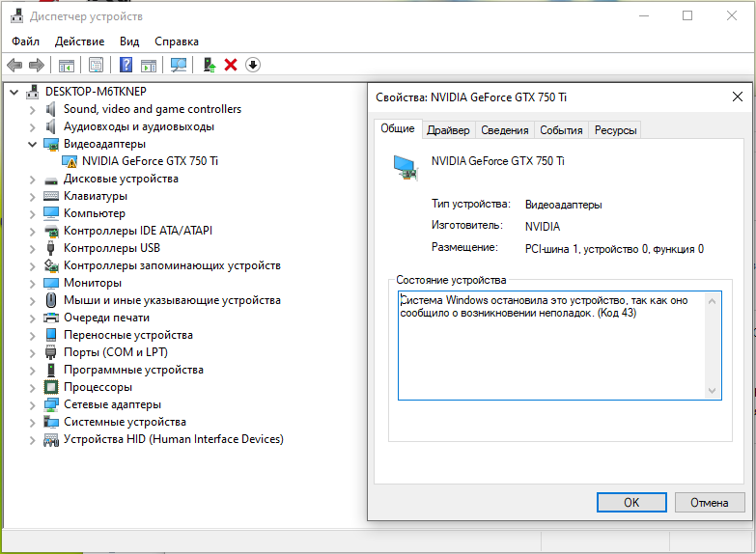Click scroll-down arrow in device status box
Viewport: 756px width, 554px height.
(712, 391)
